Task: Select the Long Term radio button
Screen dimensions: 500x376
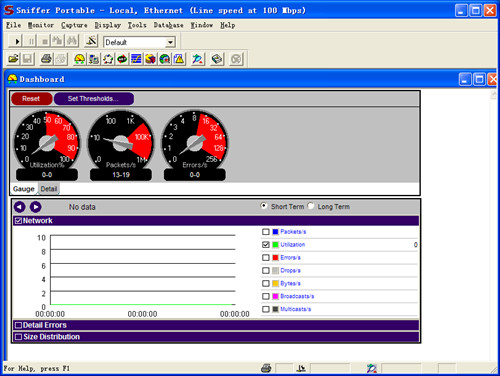Action: 311,206
